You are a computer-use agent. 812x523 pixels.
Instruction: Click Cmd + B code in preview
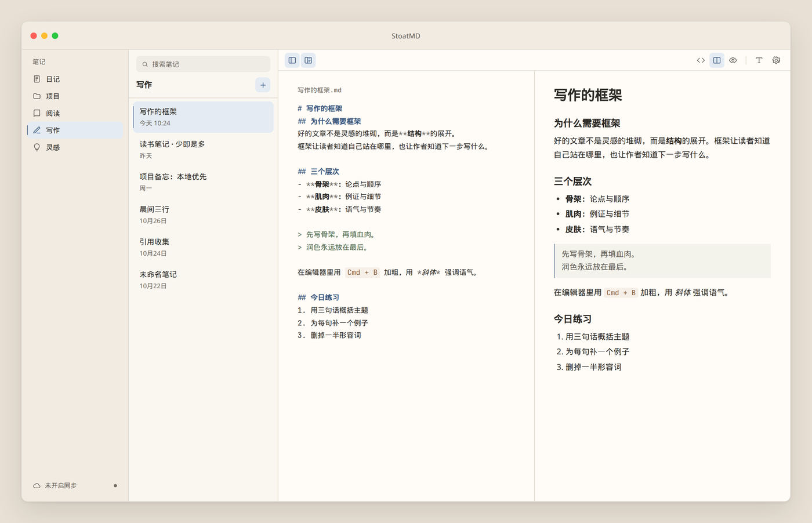[x=621, y=293]
